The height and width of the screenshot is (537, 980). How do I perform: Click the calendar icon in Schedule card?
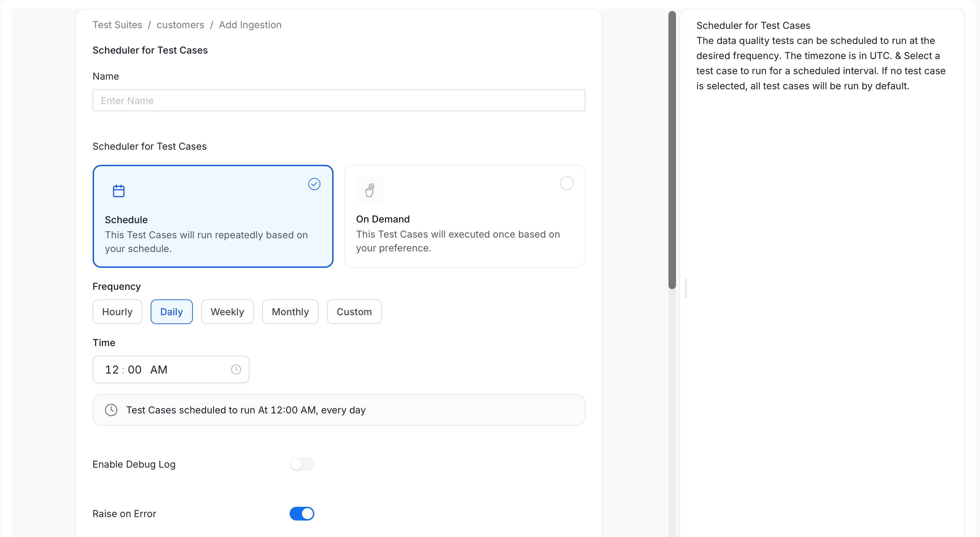(119, 191)
